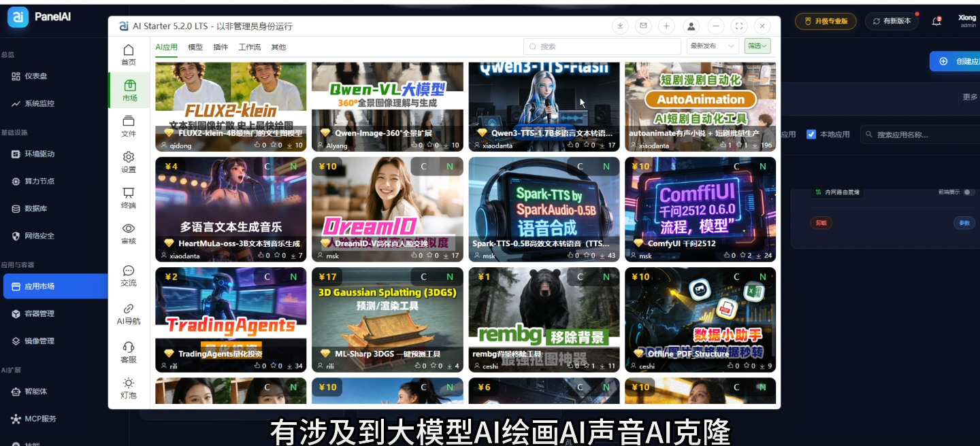Open the 首页 home icon in AI Starter sidebar
Screen dimensions: 980x446
click(x=129, y=55)
